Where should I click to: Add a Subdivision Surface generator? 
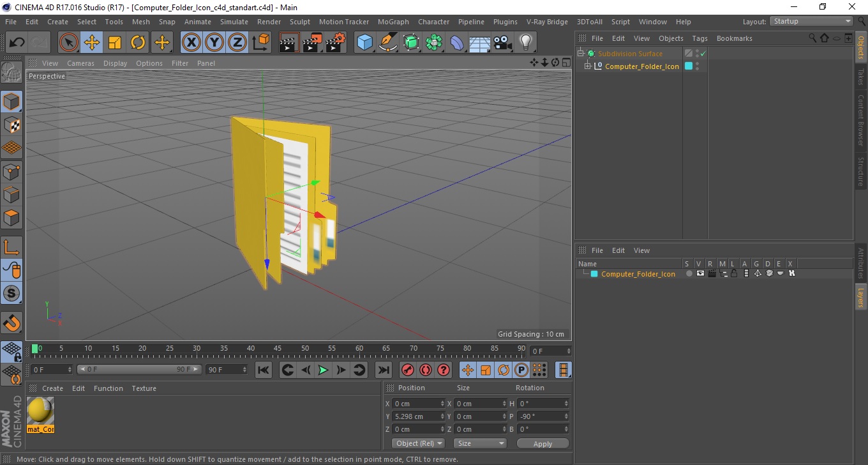click(411, 43)
